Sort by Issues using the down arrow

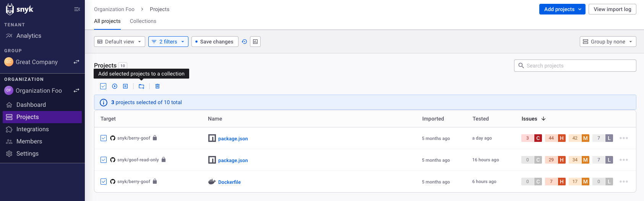pyautogui.click(x=543, y=119)
